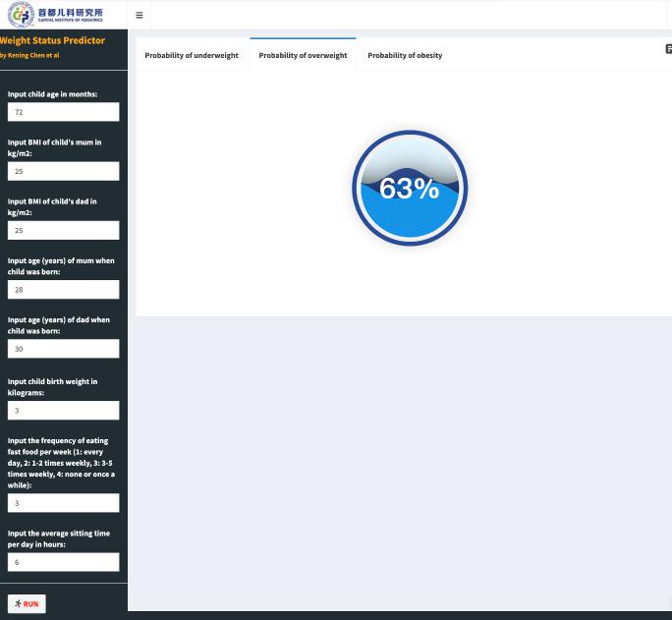Click the Weight Status Predictor title

click(52, 40)
